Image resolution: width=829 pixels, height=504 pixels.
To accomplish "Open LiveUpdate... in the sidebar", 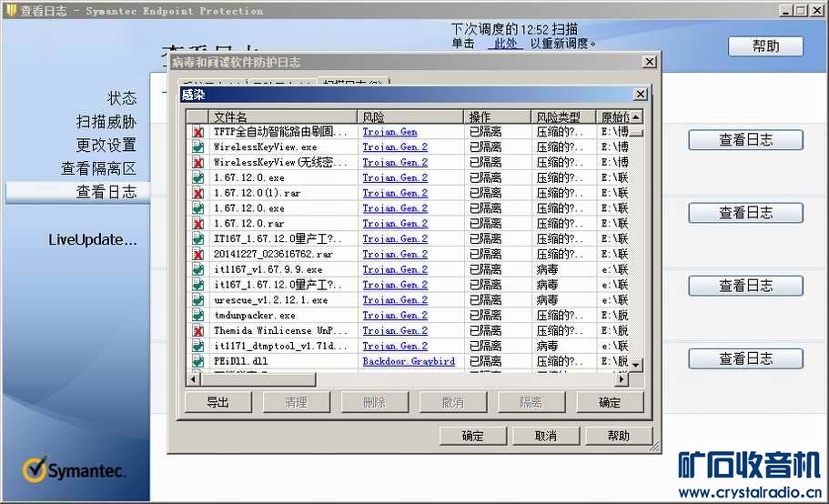I will click(x=93, y=240).
